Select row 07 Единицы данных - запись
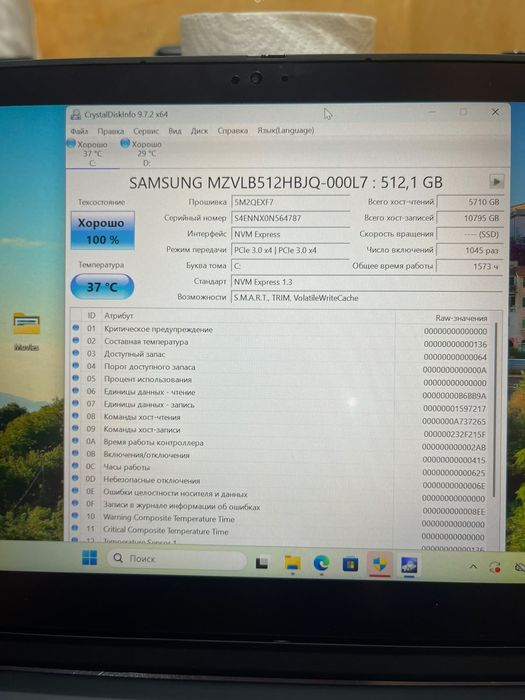This screenshot has height=700, width=525. point(281,405)
